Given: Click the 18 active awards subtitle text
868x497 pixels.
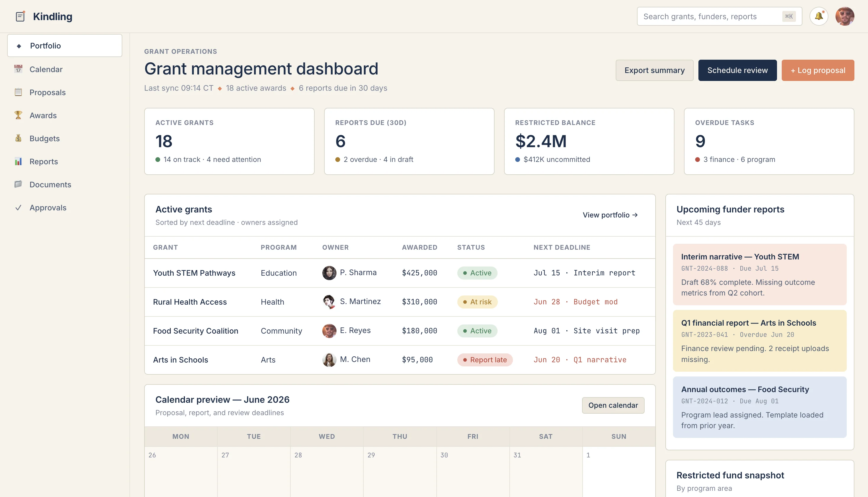Looking at the screenshot, I should click(256, 88).
